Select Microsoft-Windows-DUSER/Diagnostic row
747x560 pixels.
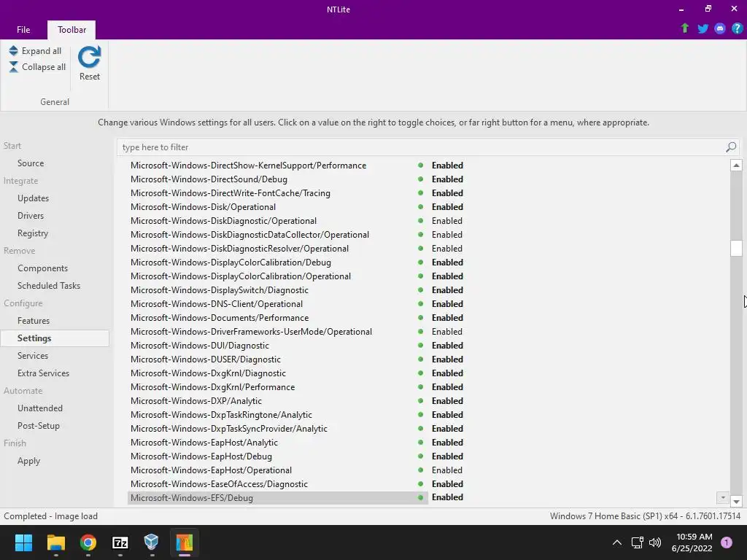pyautogui.click(x=205, y=359)
